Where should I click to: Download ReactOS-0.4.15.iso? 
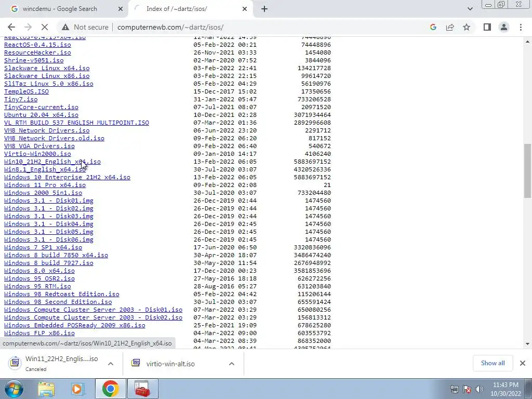click(x=37, y=45)
